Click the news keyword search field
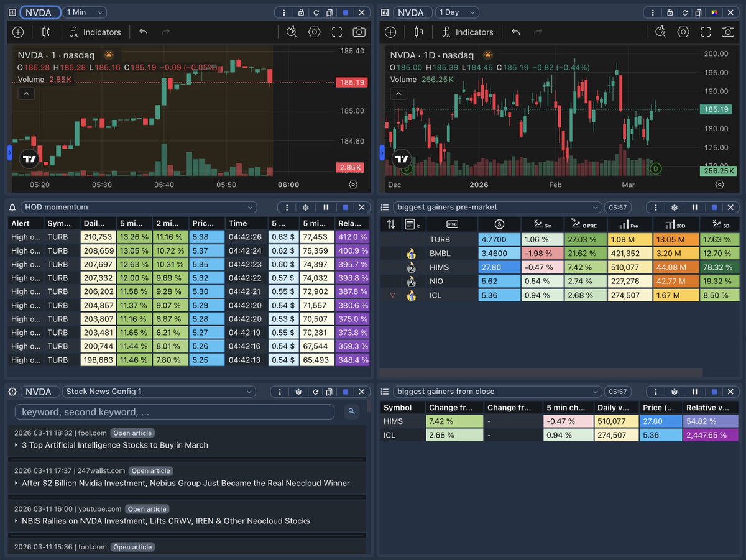Image resolution: width=746 pixels, height=560 pixels. pos(175,411)
